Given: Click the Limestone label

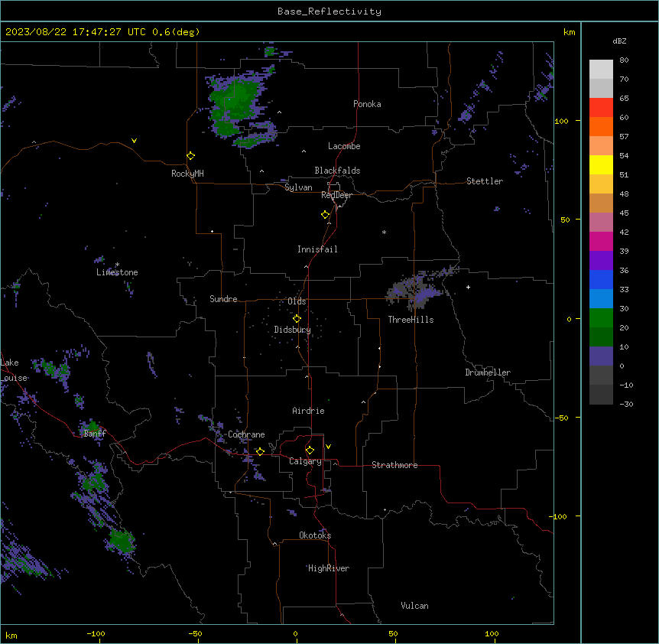Looking at the screenshot, I should tap(117, 272).
